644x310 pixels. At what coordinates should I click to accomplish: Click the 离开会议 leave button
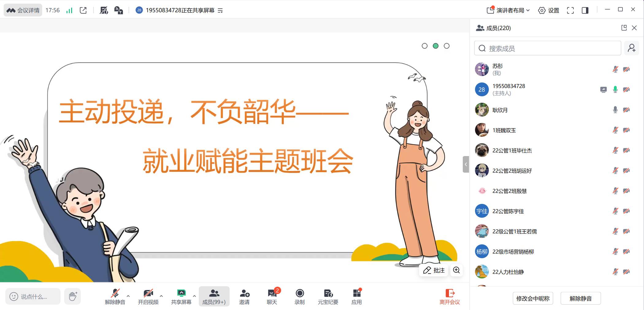(450, 297)
